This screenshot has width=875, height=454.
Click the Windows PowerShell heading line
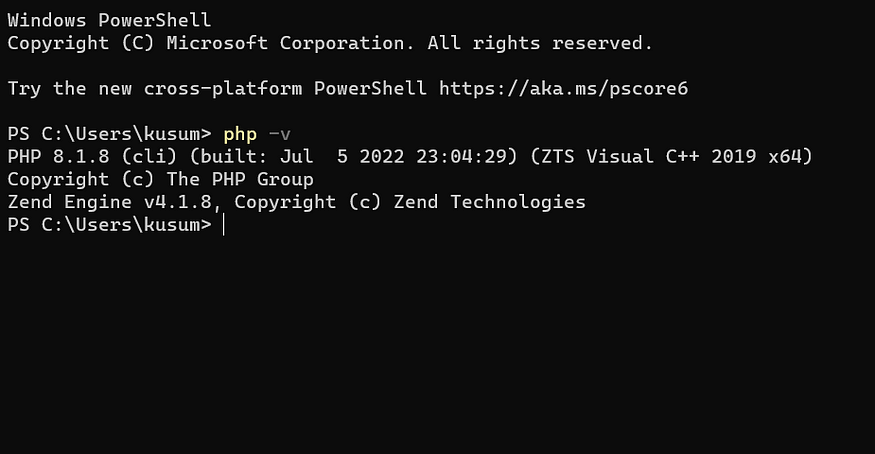(109, 21)
